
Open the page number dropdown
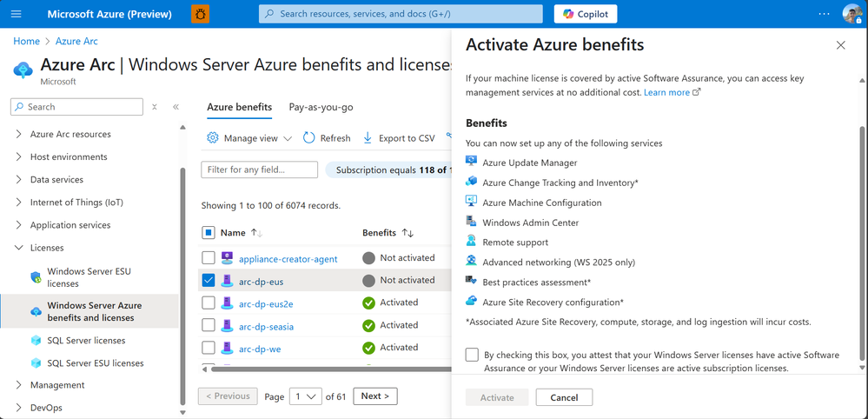(306, 396)
